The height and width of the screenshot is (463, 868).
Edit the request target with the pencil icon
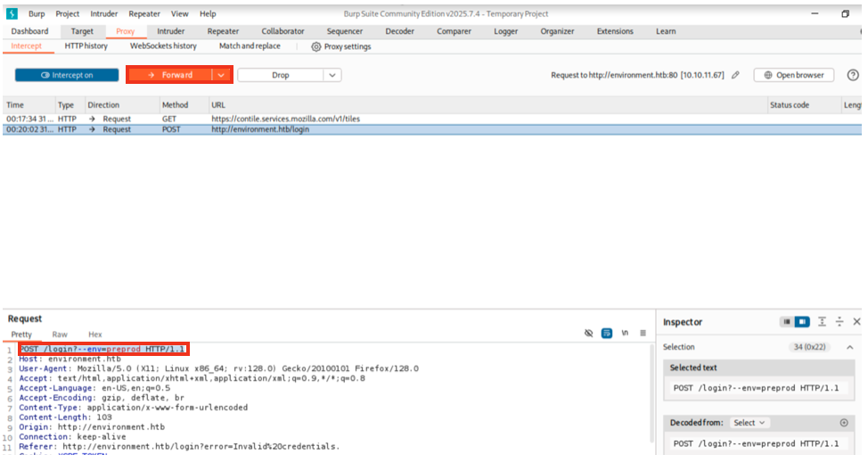click(x=735, y=75)
